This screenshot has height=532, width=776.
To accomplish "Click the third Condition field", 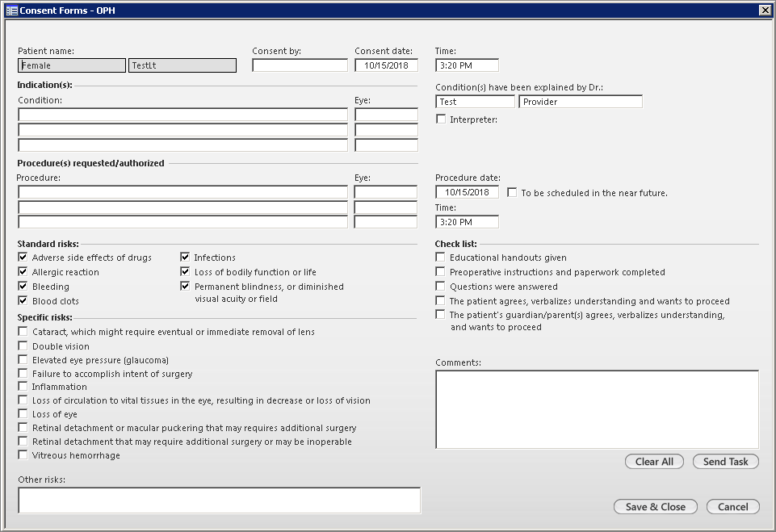I will [183, 145].
